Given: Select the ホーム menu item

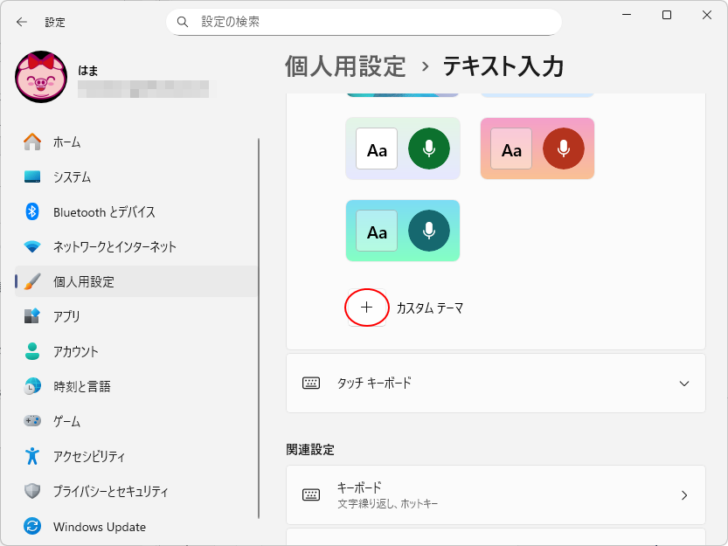Looking at the screenshot, I should 67,142.
